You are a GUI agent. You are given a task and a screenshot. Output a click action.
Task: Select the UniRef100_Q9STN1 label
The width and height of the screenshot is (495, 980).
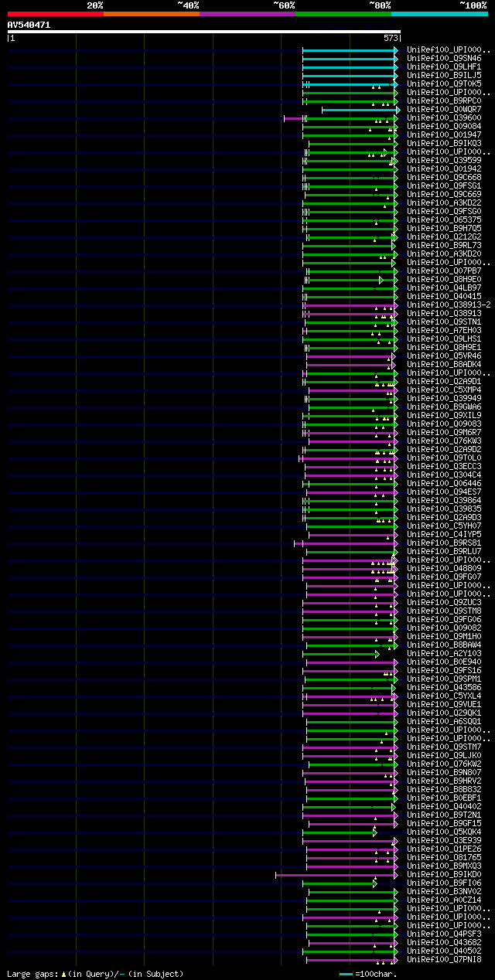pos(444,322)
